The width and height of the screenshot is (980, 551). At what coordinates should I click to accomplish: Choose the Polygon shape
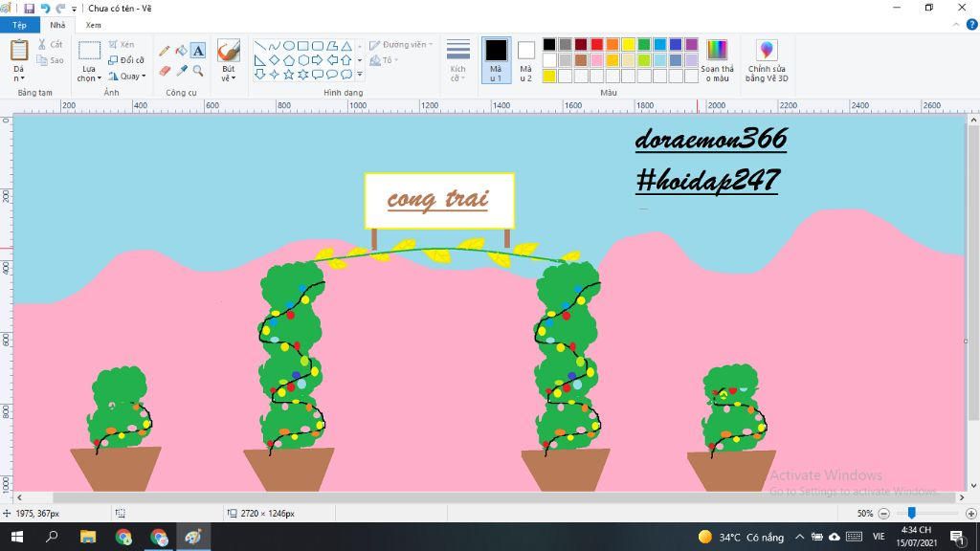point(332,46)
